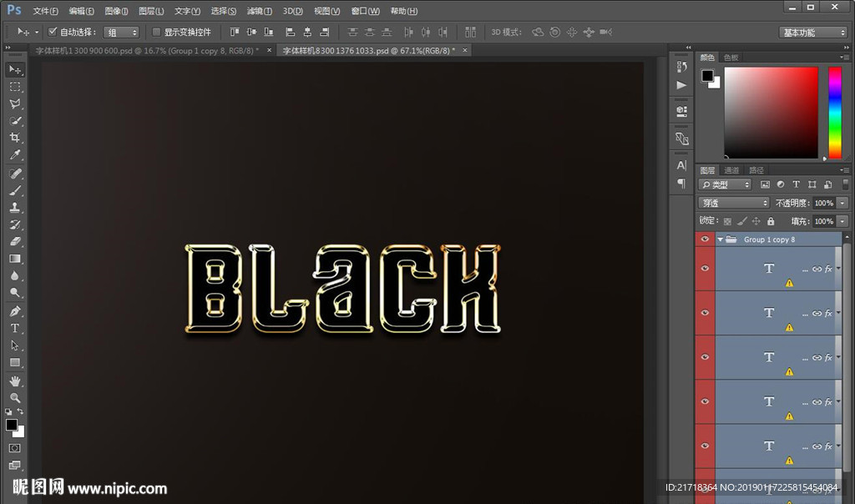This screenshot has width=855, height=504.
Task: Click the lock-all padlock icon in Layers panel
Action: [771, 221]
